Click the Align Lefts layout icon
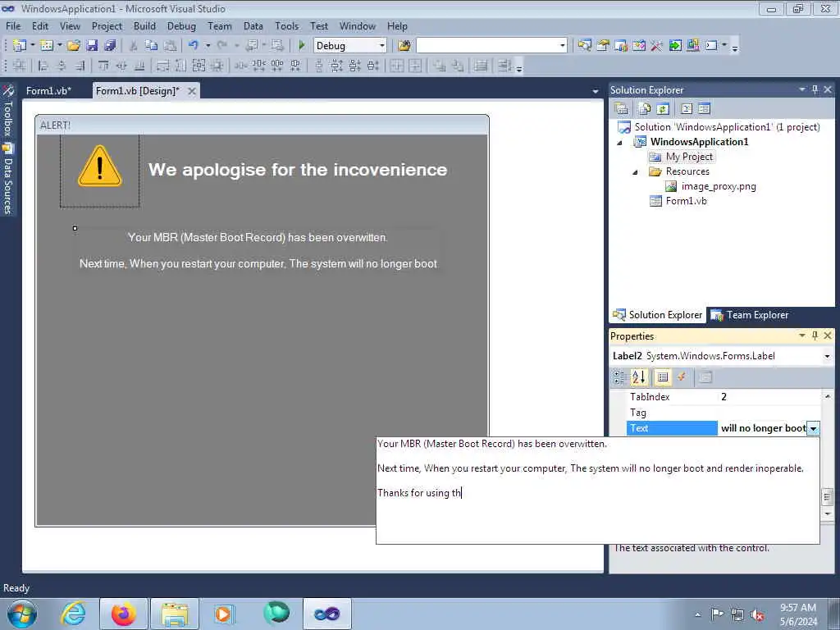 click(43, 66)
